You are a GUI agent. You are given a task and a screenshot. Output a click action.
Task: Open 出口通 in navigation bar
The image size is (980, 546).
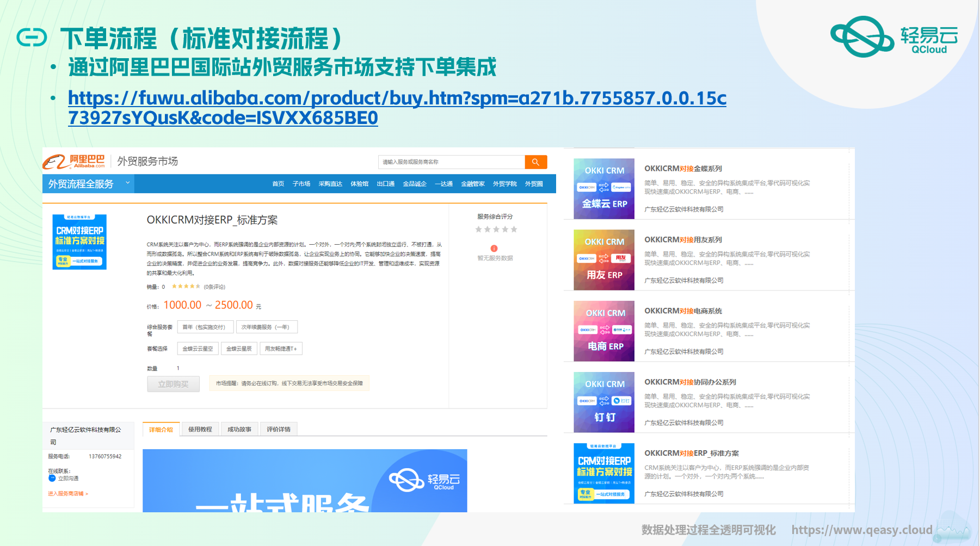coord(386,184)
